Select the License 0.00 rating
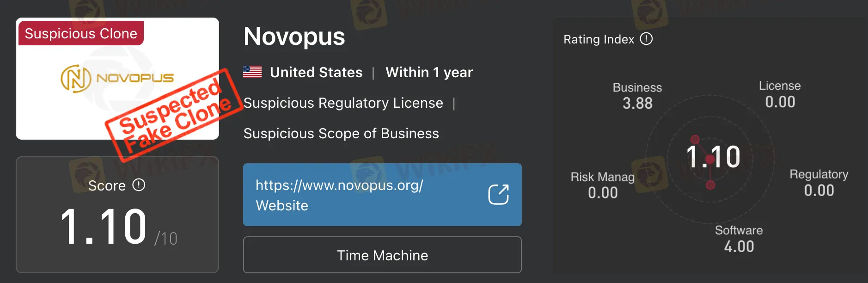Image resolution: width=868 pixels, height=283 pixels. pos(780,94)
